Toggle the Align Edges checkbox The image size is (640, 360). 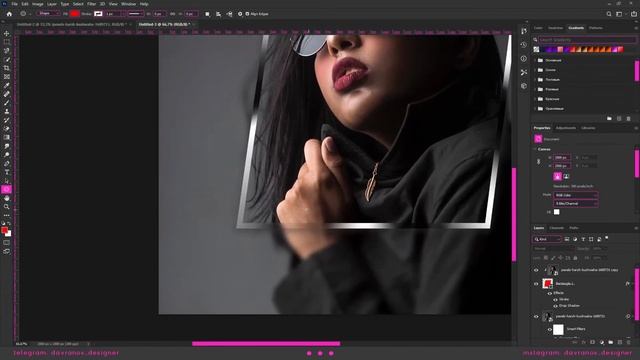(x=247, y=14)
